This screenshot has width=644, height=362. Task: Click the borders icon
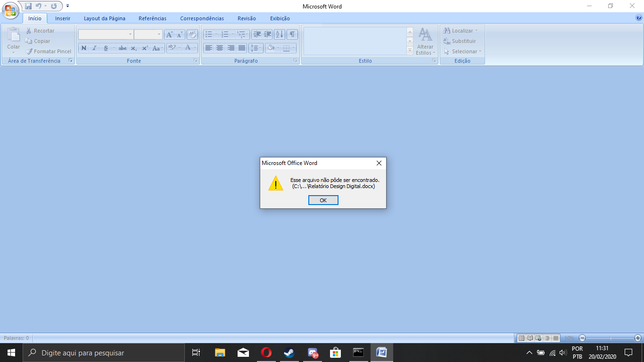pyautogui.click(x=286, y=48)
